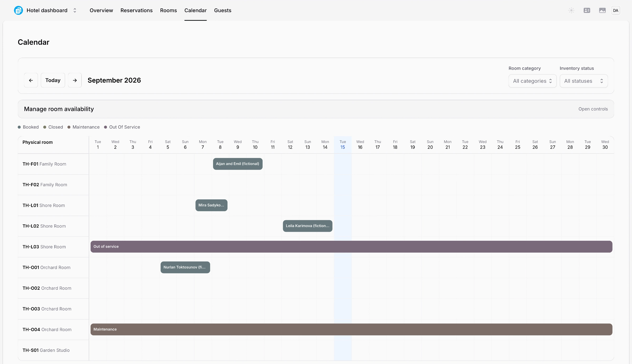Screen dimensions: 632x364
Task: Select the Mon 7 date column header
Action: (x=203, y=145)
